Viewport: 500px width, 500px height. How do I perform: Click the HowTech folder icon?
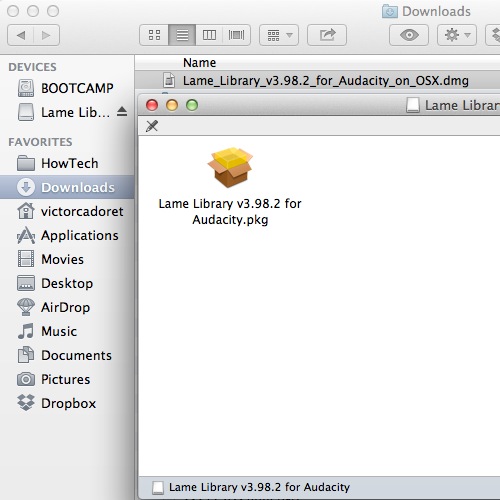[26, 163]
